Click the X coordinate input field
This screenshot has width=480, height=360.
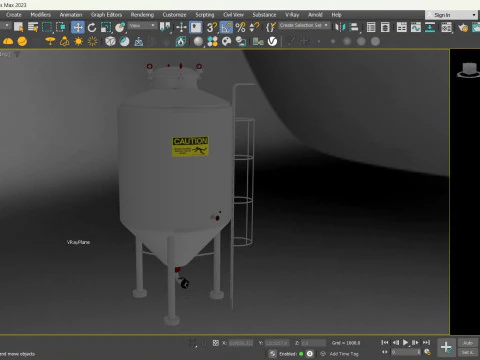(x=241, y=343)
